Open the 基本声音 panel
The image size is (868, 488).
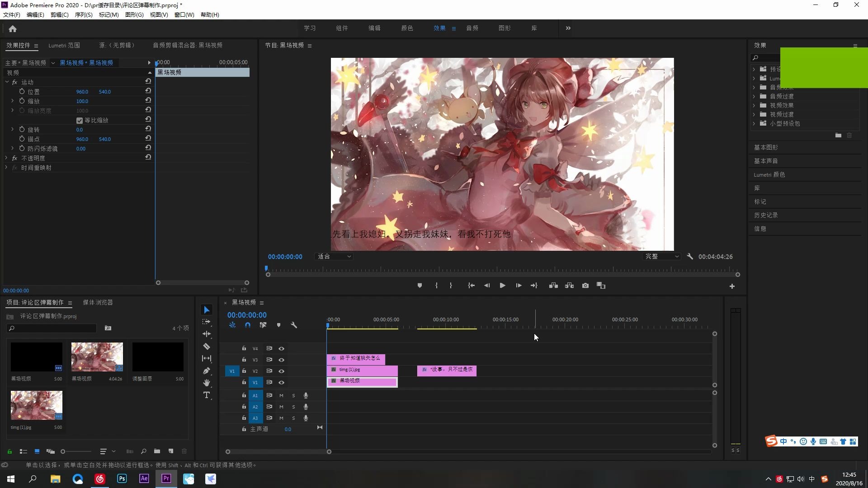[766, 161]
